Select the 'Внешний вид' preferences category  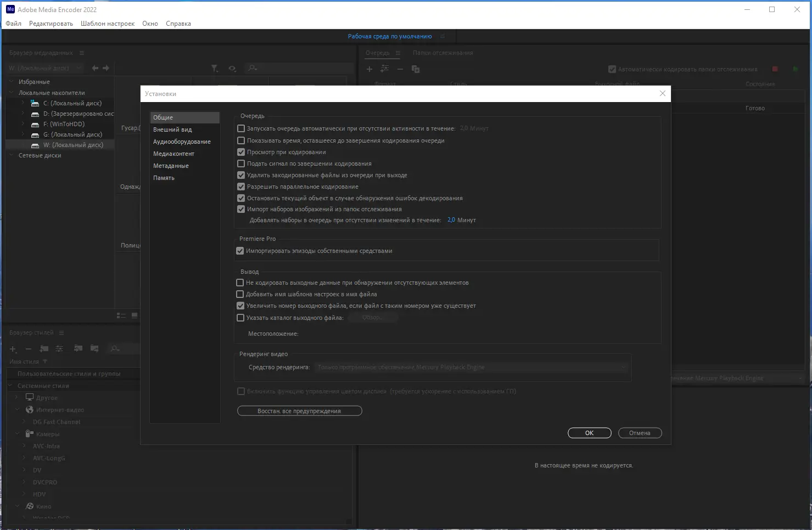pyautogui.click(x=184, y=129)
